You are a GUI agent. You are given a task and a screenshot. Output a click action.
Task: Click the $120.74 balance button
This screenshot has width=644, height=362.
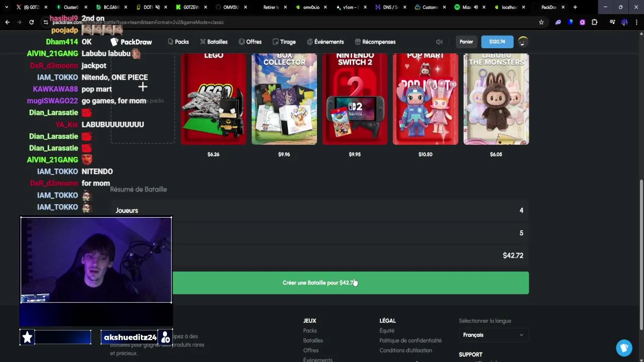497,42
